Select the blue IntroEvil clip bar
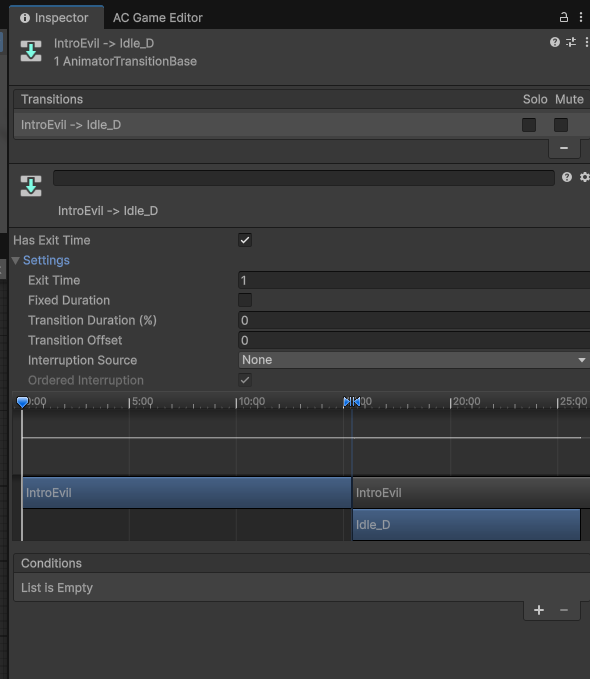 tap(187, 493)
